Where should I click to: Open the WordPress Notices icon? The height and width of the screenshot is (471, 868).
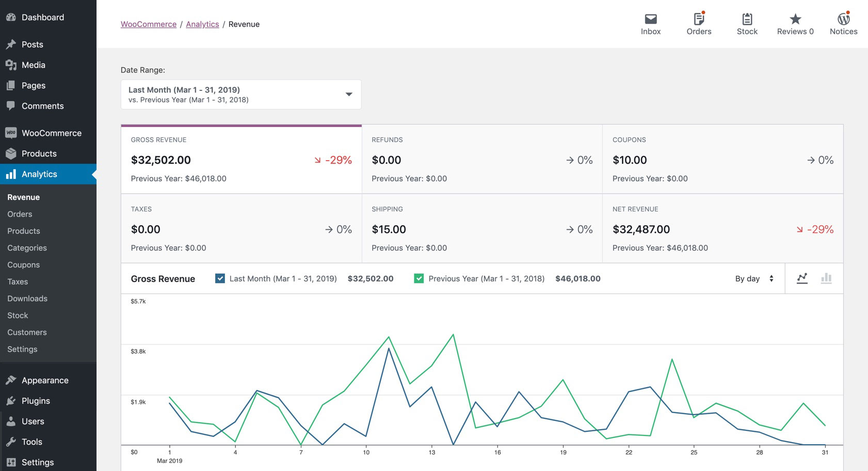[843, 20]
